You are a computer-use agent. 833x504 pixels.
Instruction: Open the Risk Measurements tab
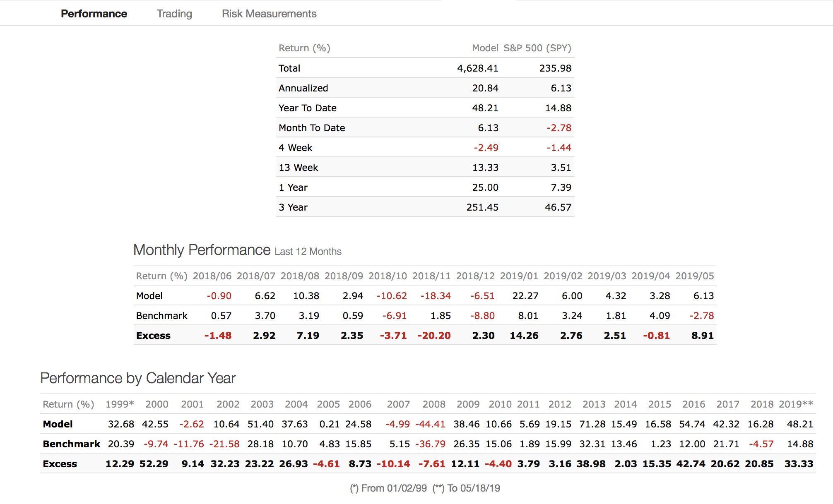269,14
